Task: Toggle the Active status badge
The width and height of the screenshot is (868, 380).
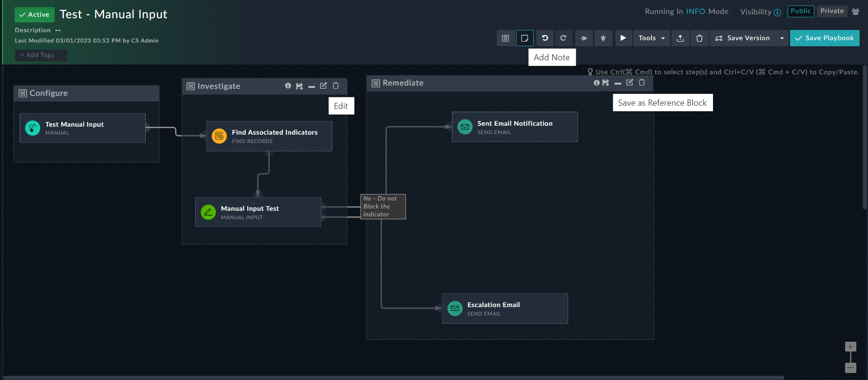Action: pos(35,14)
